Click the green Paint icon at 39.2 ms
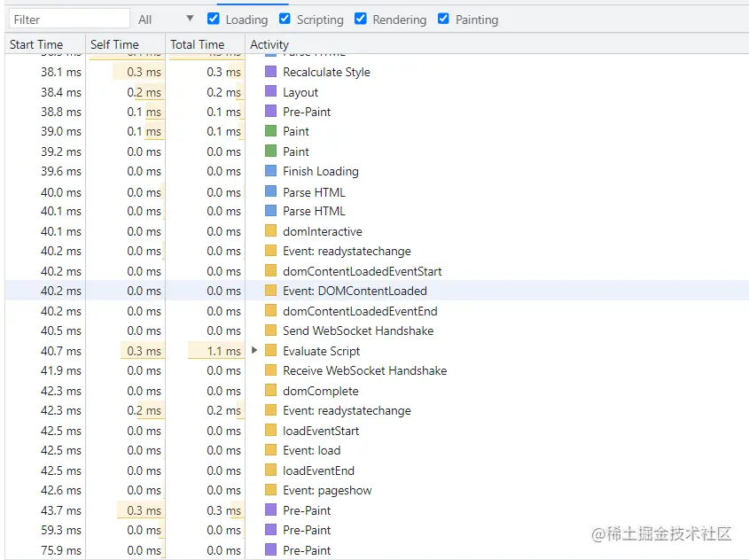This screenshot has width=749, height=560. point(271,152)
